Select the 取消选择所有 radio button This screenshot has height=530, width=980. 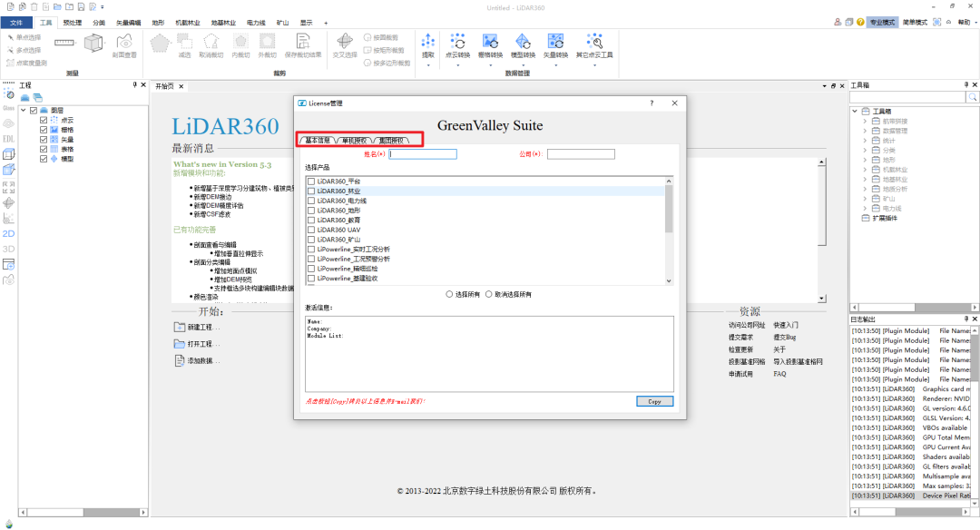pyautogui.click(x=489, y=294)
